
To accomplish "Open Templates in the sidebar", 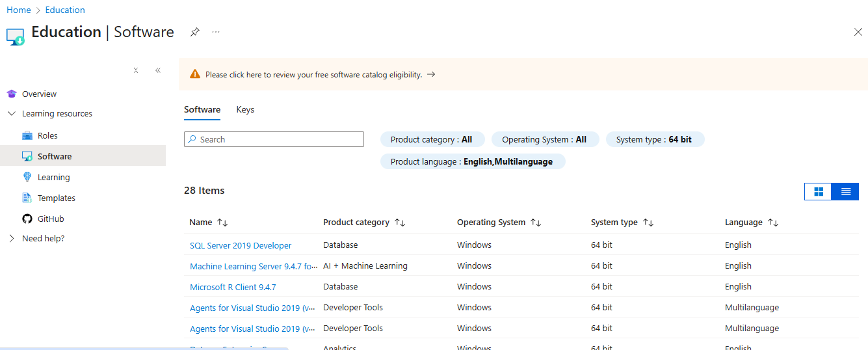I will click(57, 198).
